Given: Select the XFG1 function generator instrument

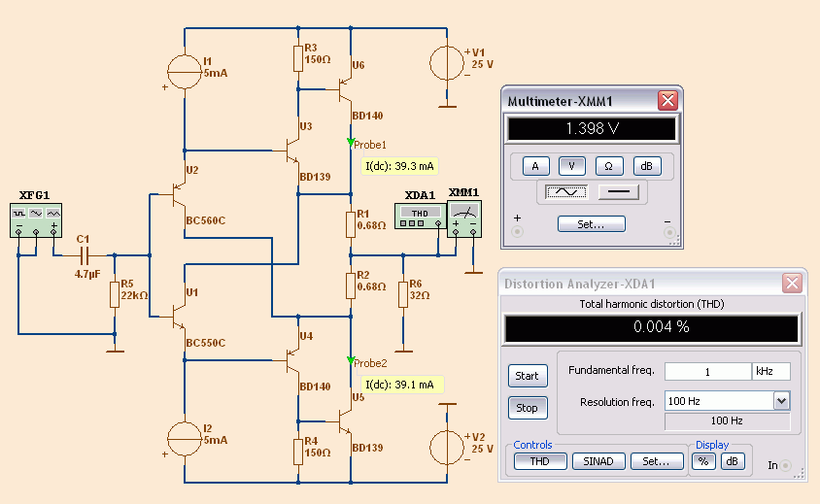Looking at the screenshot, I should (x=36, y=219).
